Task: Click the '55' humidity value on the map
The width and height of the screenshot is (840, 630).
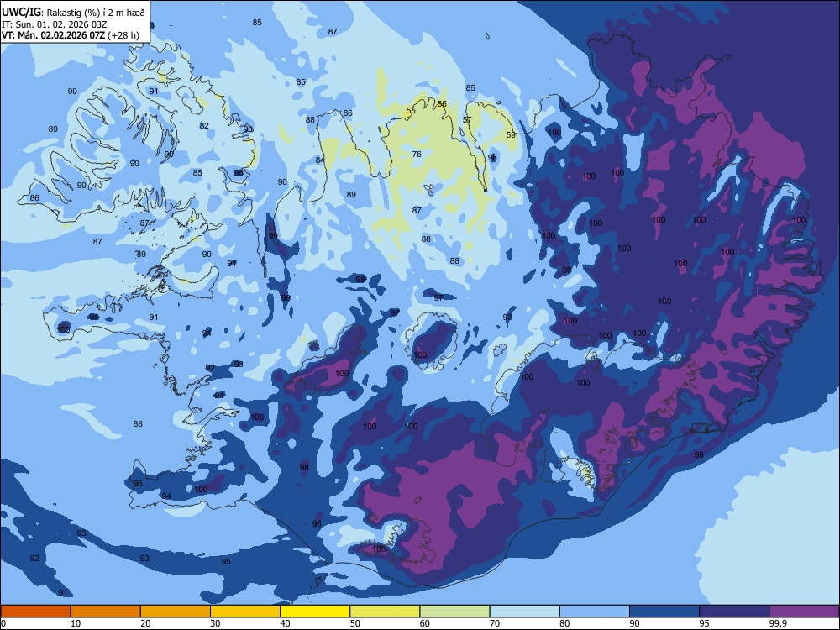Action: coord(411,111)
